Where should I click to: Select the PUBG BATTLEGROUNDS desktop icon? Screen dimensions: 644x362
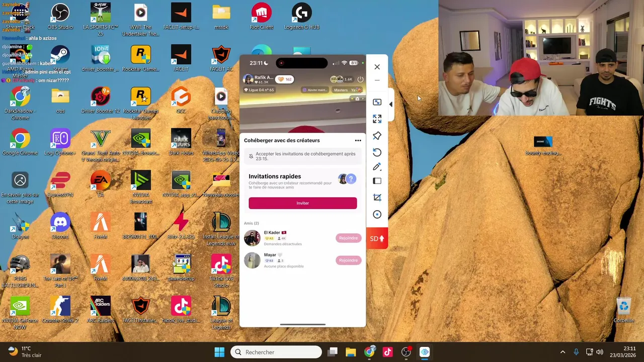(x=20, y=271)
